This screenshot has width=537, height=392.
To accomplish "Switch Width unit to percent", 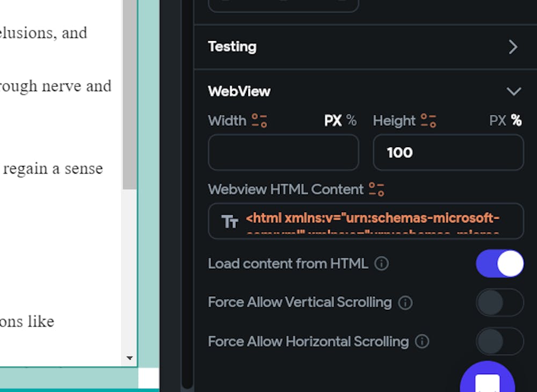I will [352, 121].
